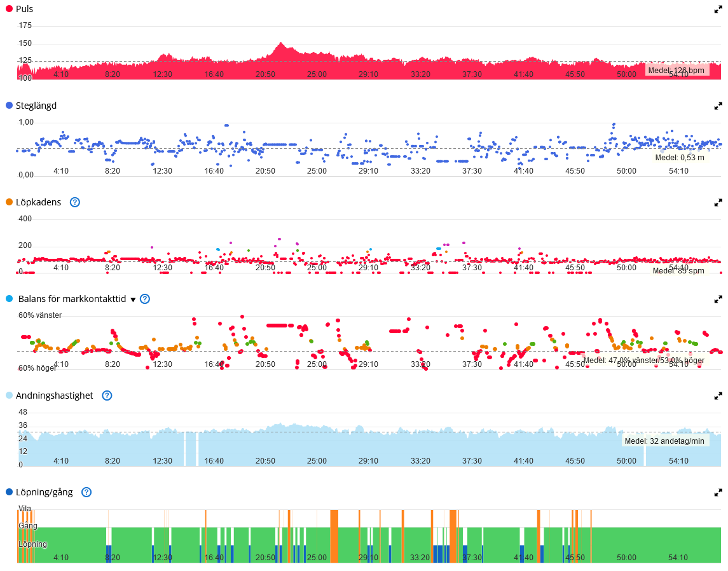Select the Löpkadens chart title
Image resolution: width=728 pixels, height=571 pixels.
[x=39, y=202]
